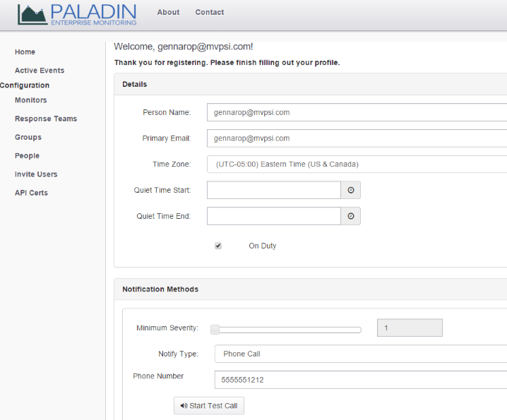The height and width of the screenshot is (420, 507).
Task: Expand the Notify Type dropdown
Action: [361, 354]
